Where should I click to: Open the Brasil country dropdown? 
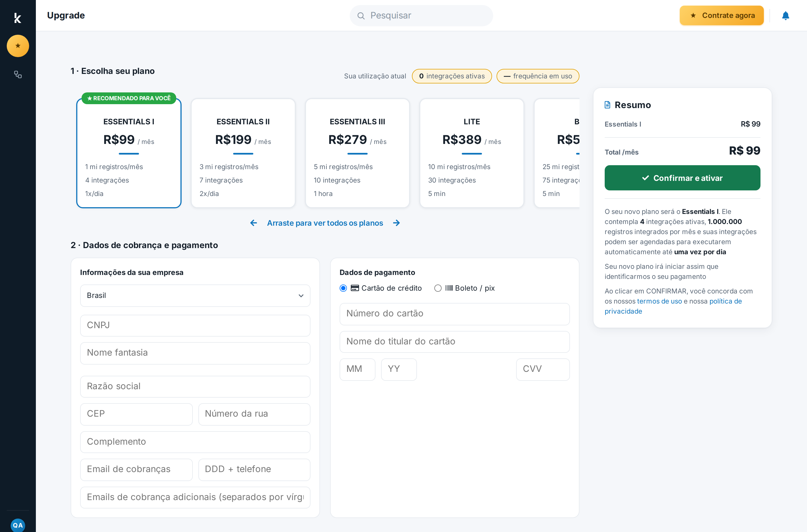click(195, 295)
